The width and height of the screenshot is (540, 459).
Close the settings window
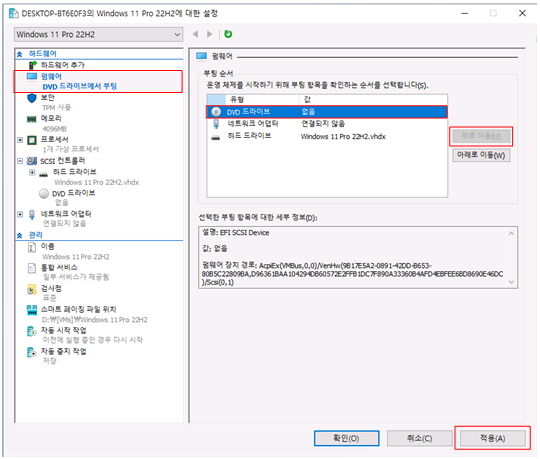point(522,13)
